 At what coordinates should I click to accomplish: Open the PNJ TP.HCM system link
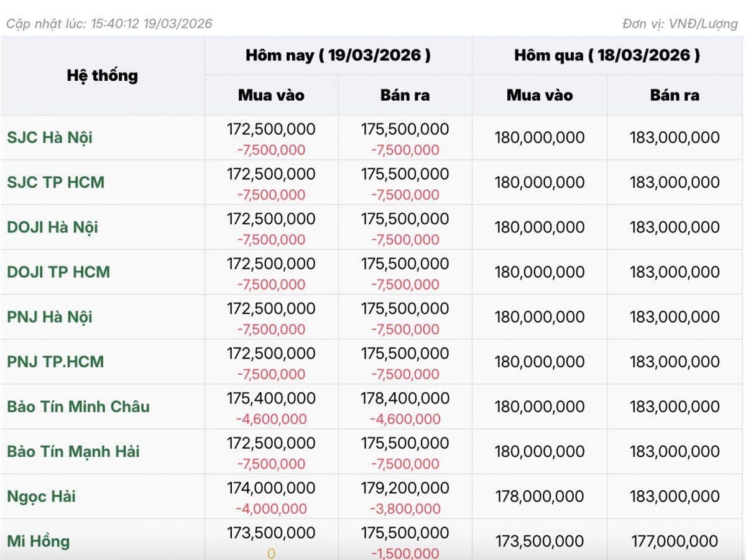click(55, 361)
